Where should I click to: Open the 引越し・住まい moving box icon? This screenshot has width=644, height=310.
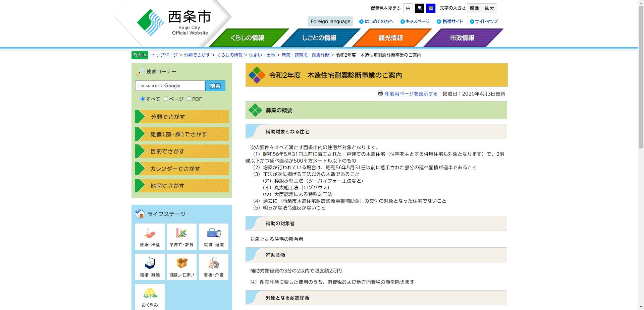coord(181,266)
